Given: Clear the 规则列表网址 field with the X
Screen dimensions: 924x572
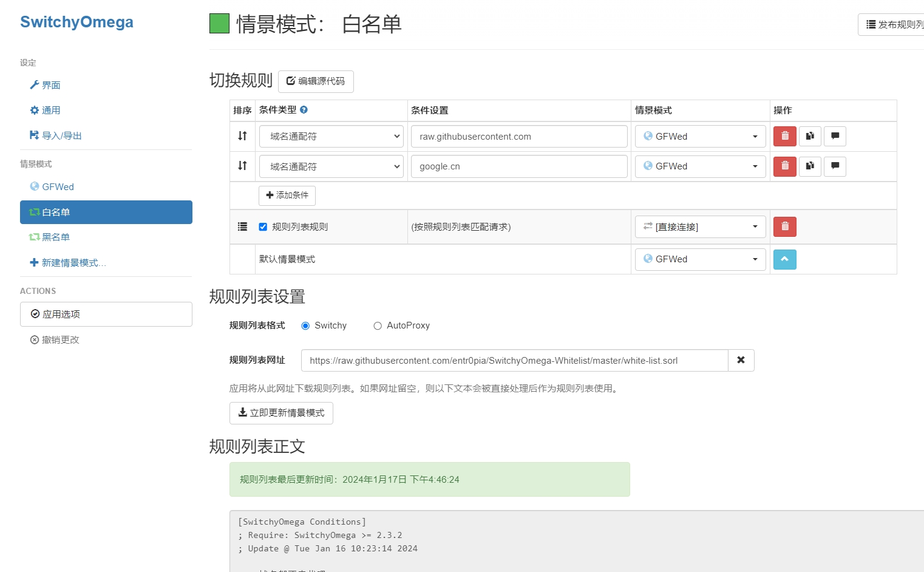Looking at the screenshot, I should tap(741, 360).
